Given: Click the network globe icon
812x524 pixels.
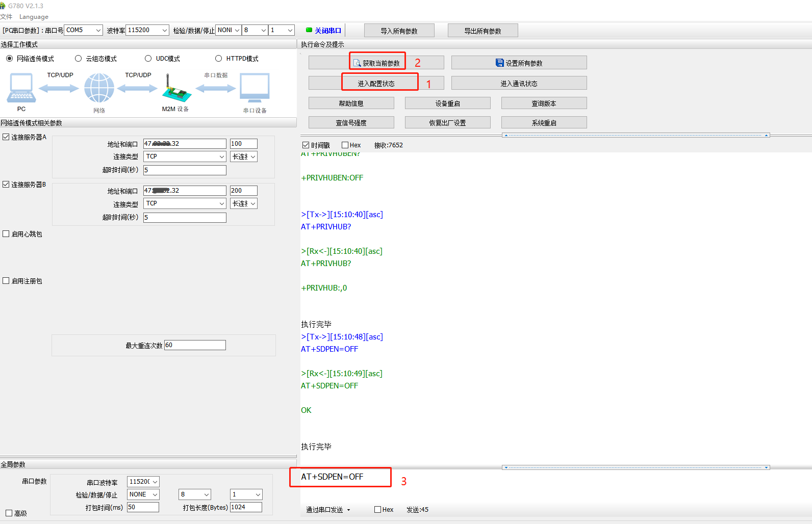Looking at the screenshot, I should point(99,88).
